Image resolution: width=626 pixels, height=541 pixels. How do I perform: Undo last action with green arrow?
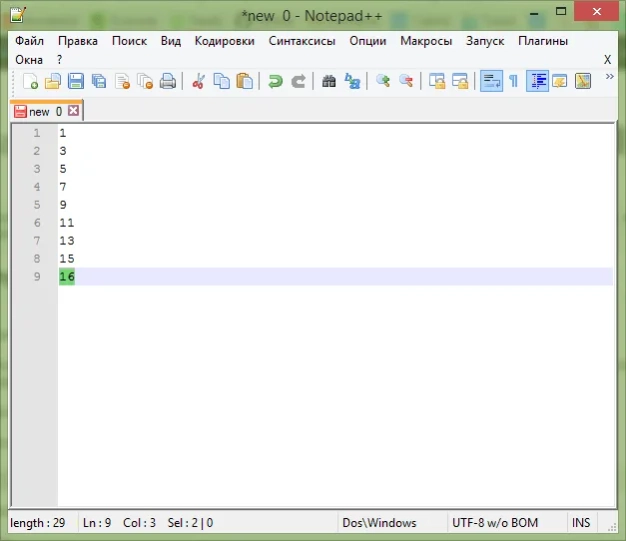275,81
